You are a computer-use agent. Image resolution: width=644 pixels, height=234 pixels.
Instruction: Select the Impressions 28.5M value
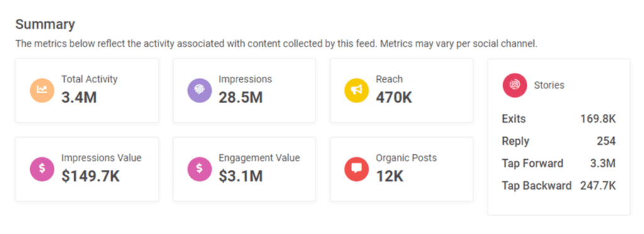click(241, 97)
